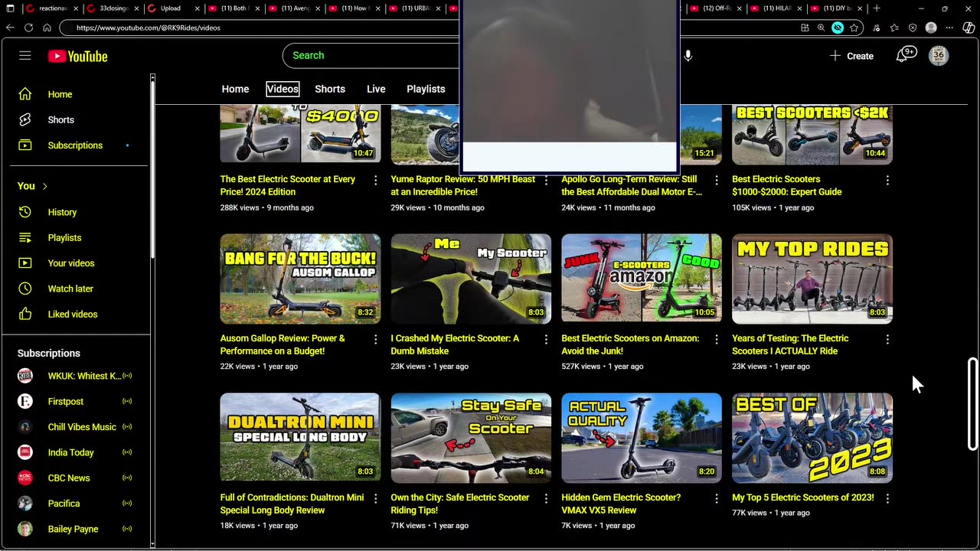Viewport: 980px width, 551px height.
Task: Switch to the Upload browser tab
Action: coord(172,8)
